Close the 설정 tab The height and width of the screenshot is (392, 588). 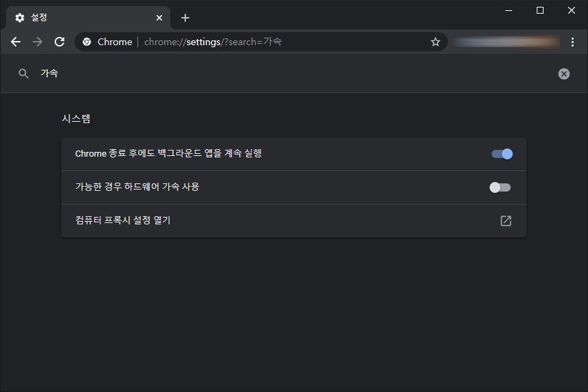[159, 18]
